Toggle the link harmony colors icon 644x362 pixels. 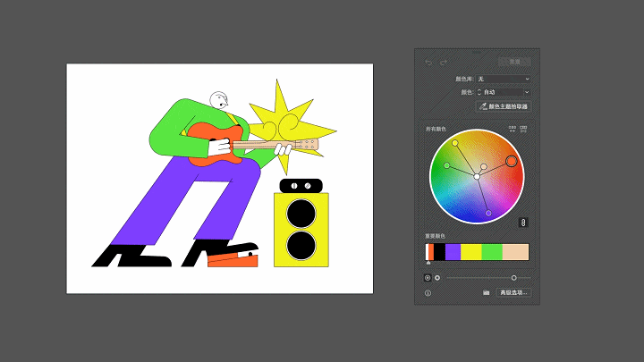pos(524,222)
